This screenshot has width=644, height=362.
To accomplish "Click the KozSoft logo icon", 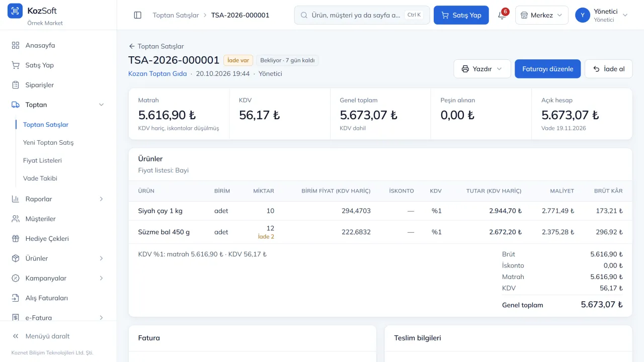I will (15, 11).
